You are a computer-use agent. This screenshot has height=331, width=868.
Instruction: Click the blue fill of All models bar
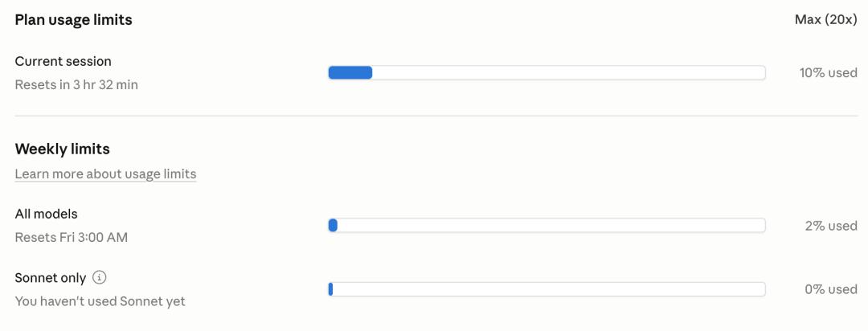coord(333,226)
